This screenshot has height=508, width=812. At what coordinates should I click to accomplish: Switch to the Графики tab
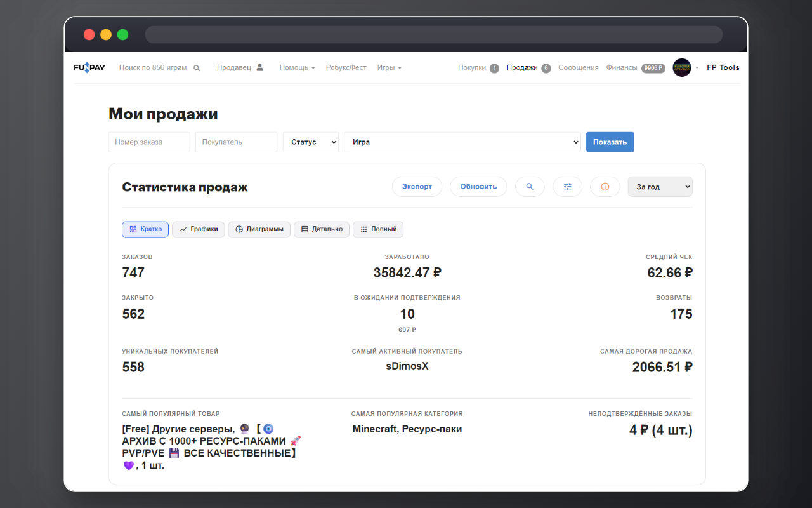199,229
